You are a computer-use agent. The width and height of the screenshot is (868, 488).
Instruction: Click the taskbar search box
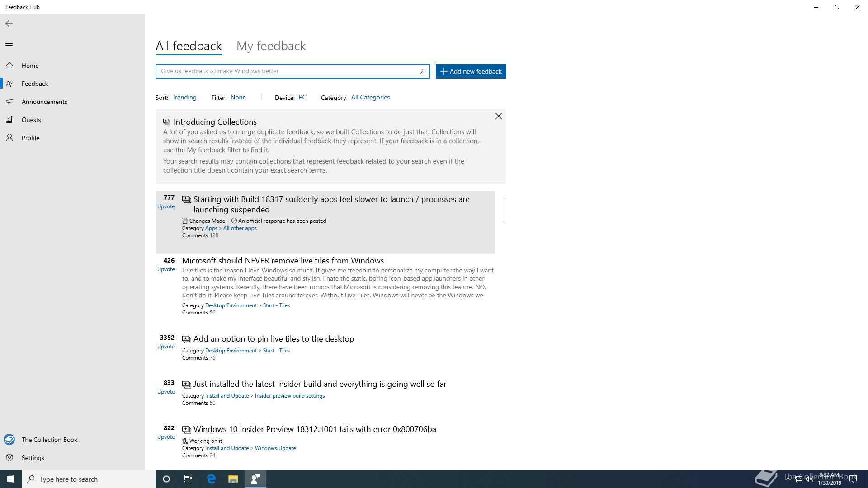(x=89, y=479)
